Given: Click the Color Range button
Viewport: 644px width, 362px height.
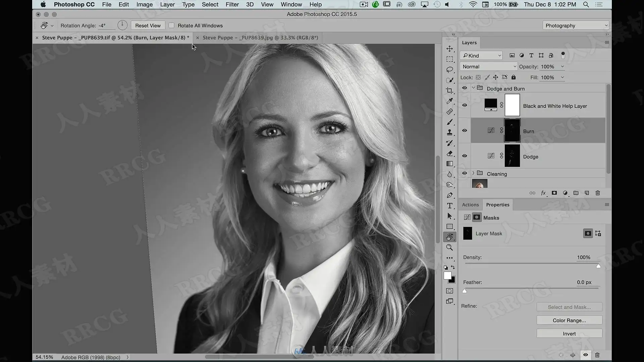Looking at the screenshot, I should coord(569,320).
